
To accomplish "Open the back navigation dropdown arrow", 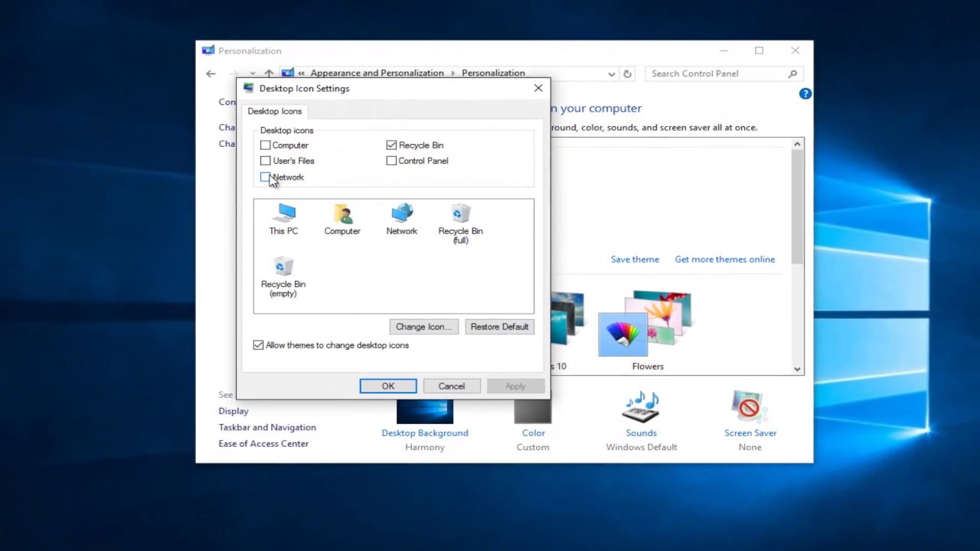I will [253, 73].
